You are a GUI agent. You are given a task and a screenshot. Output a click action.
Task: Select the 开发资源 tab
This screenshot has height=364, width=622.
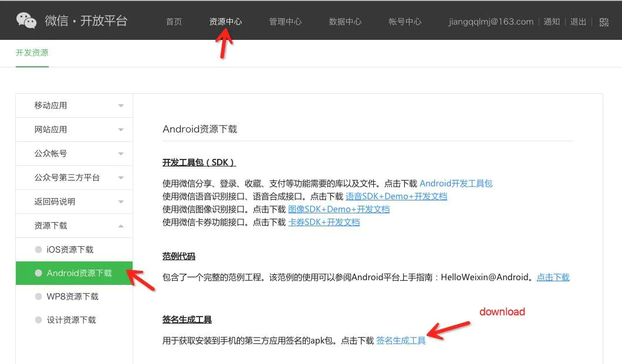click(32, 53)
